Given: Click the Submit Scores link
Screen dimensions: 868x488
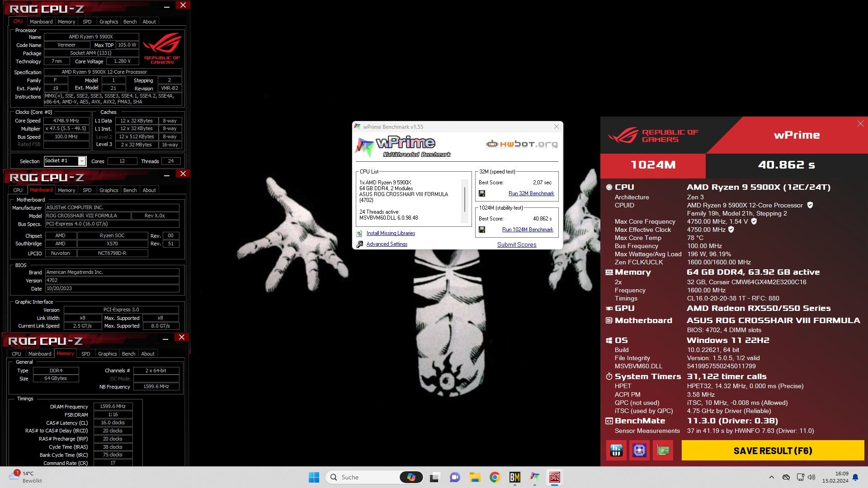Looking at the screenshot, I should tap(517, 244).
